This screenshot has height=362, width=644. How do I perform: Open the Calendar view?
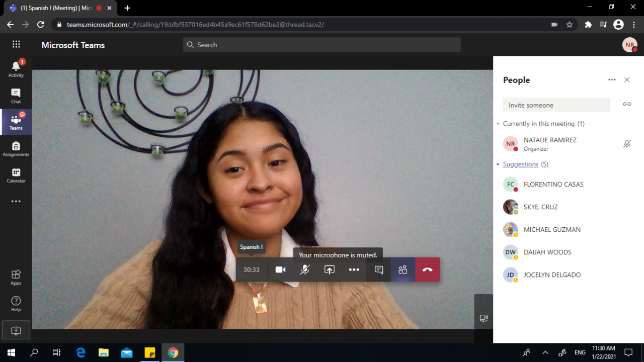pos(16,175)
